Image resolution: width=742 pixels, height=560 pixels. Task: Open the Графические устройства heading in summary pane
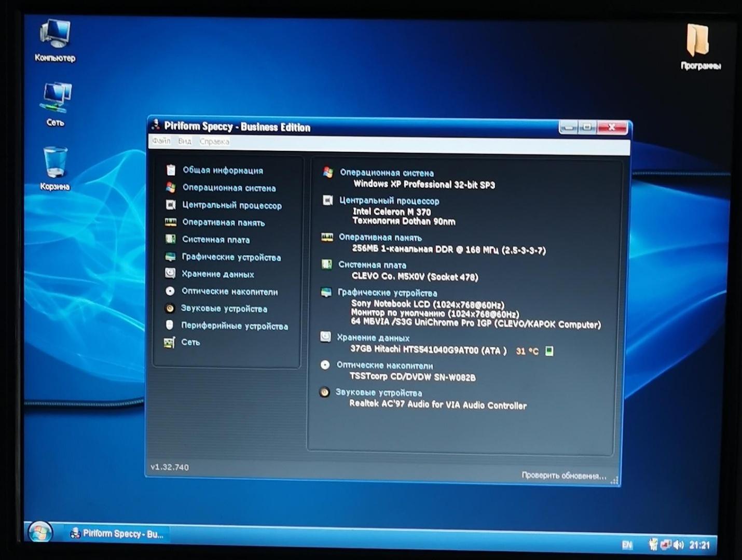(387, 292)
